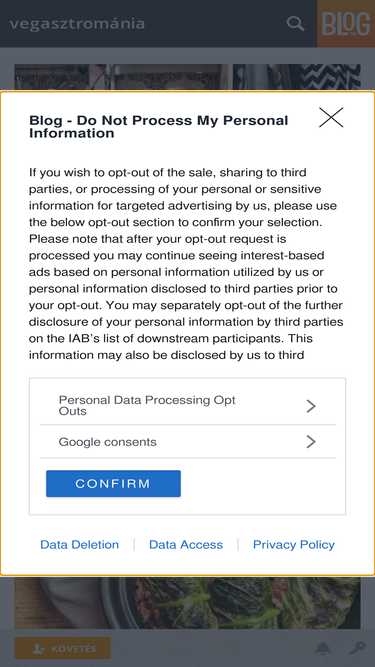Click the opt-out explanation paragraph text
This screenshot has height=667, width=375.
click(x=186, y=264)
